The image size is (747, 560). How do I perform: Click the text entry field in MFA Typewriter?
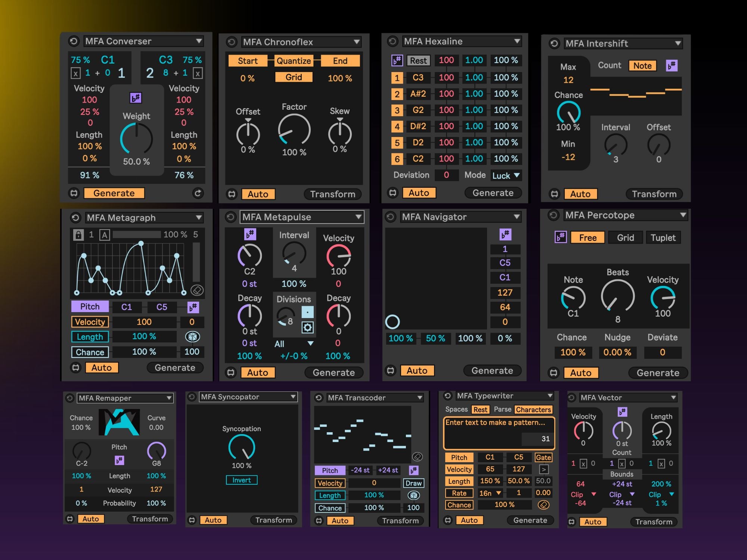(x=499, y=433)
